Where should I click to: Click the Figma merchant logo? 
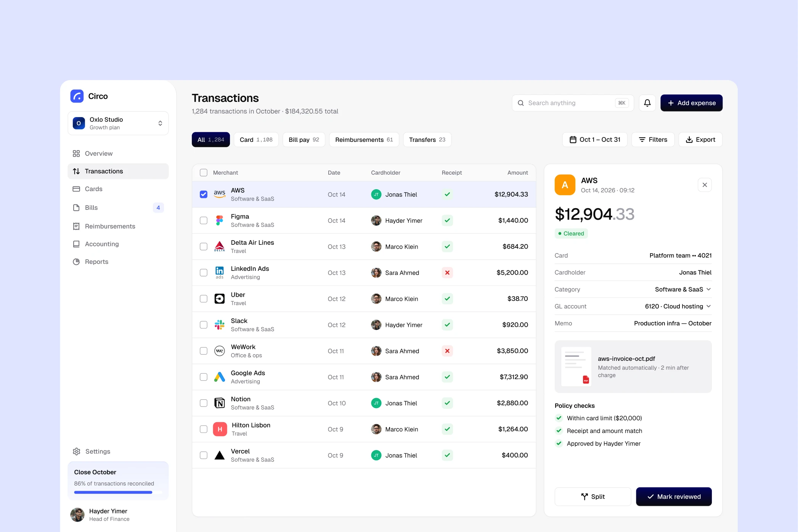pos(220,220)
